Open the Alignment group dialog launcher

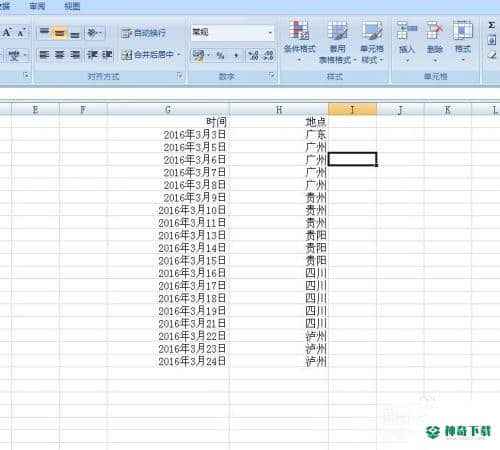tap(180, 76)
